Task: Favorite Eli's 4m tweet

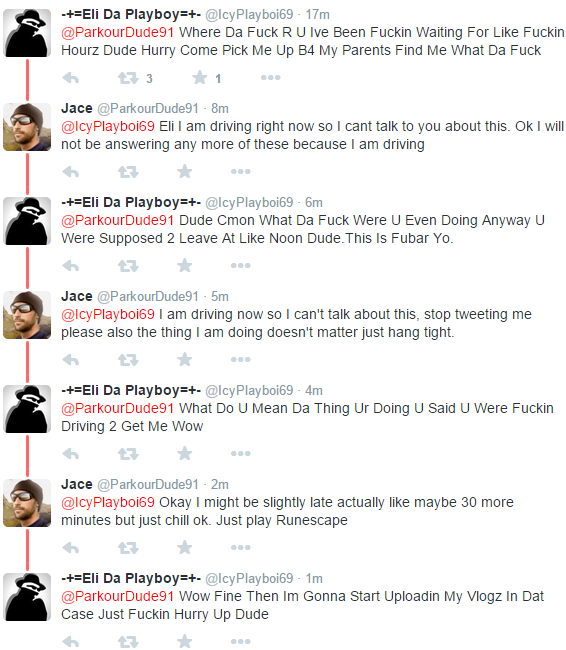Action: coord(185,453)
